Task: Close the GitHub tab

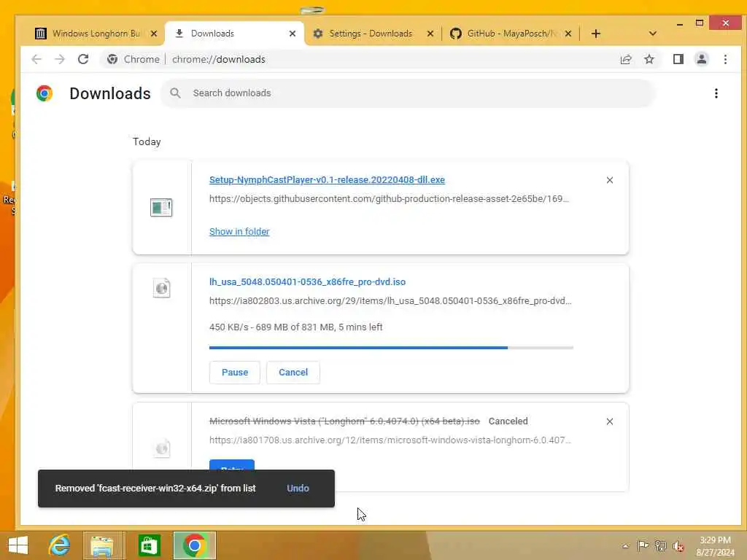Action: pyautogui.click(x=568, y=34)
